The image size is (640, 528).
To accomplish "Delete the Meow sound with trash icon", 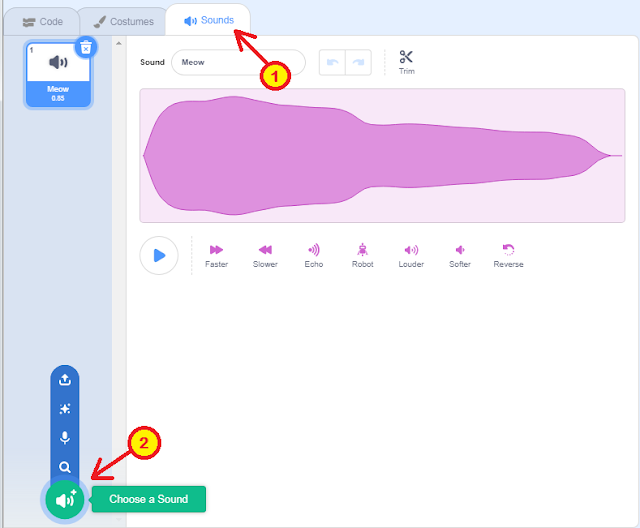I will [86, 48].
